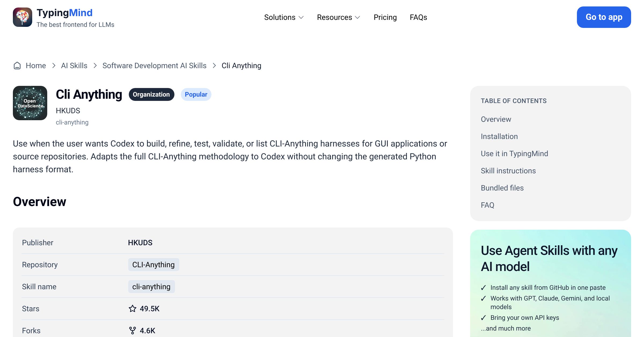The height and width of the screenshot is (337, 644).
Task: Jump to FAQ in table of contents
Action: (x=487, y=205)
